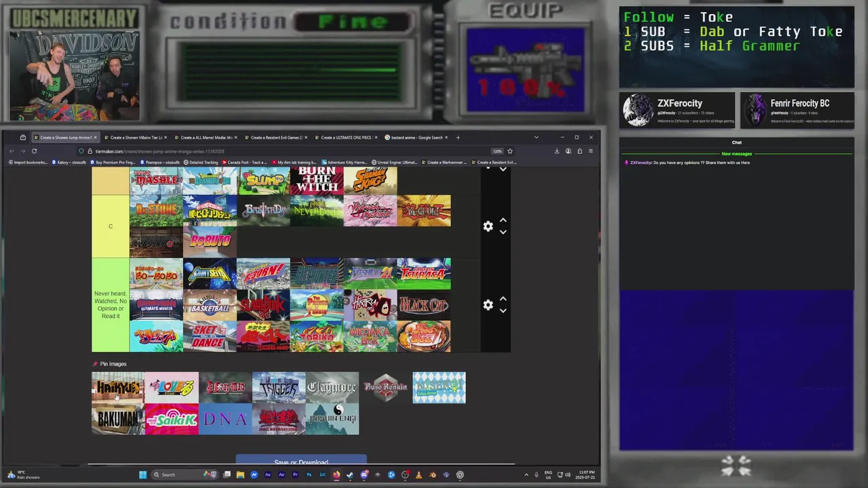Select the Create a Shonen Jump Anime tab

click(x=65, y=138)
